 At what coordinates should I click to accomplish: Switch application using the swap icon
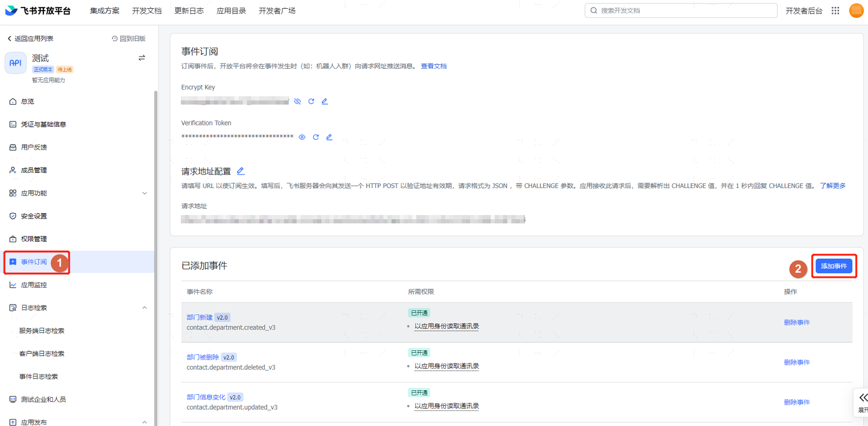[x=142, y=58]
